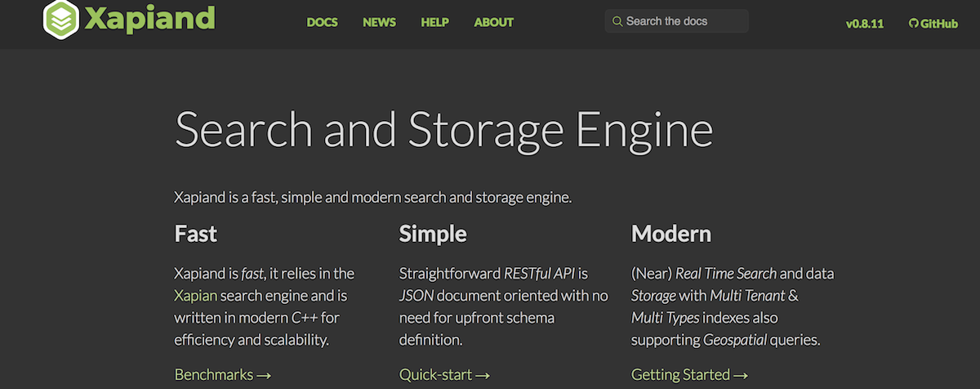Screen dimensions: 980x389
Task: Click the arrow after Benchmarks
Action: (263, 375)
